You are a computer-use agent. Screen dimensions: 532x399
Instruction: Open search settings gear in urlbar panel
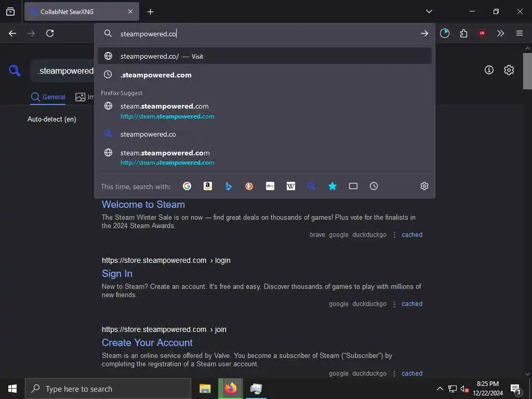[x=424, y=186]
